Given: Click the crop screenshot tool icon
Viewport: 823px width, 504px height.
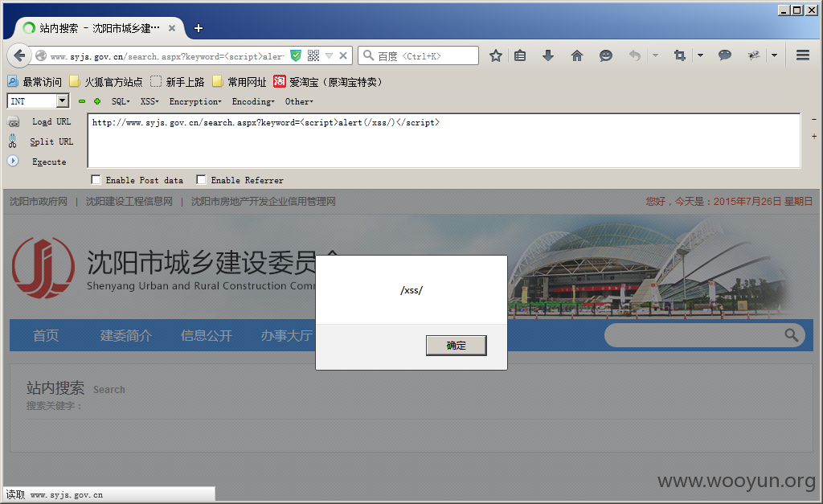Looking at the screenshot, I should [x=680, y=55].
